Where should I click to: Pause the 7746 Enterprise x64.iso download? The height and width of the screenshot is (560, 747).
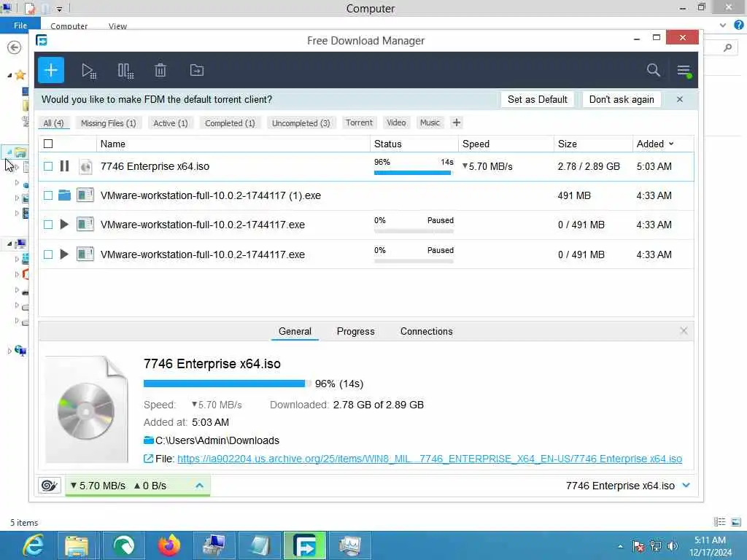(x=64, y=166)
